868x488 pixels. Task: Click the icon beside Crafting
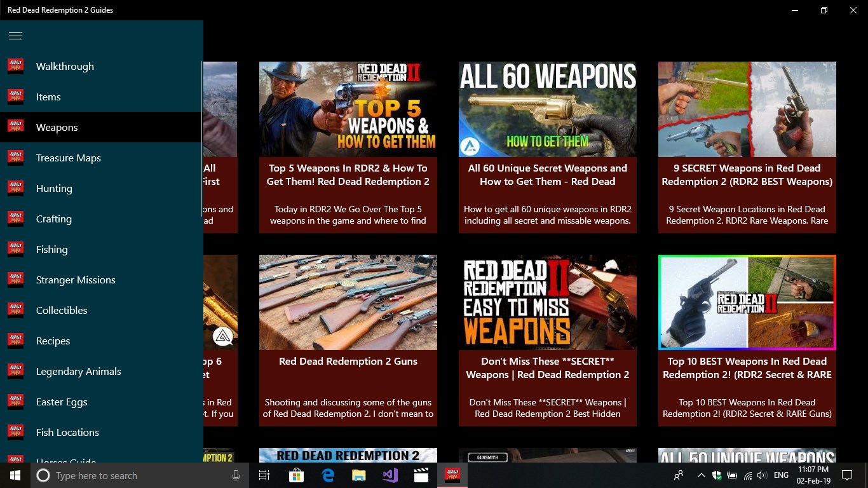point(15,219)
